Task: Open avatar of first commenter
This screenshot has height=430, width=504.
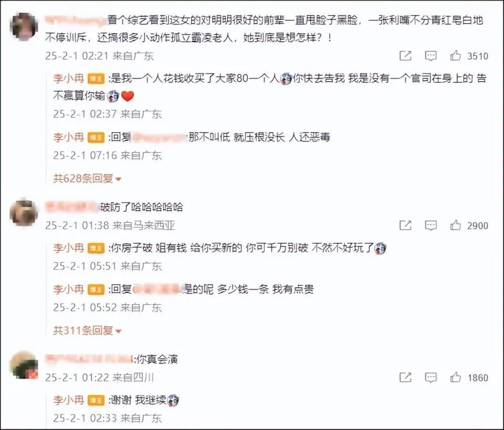Action: click(x=24, y=27)
